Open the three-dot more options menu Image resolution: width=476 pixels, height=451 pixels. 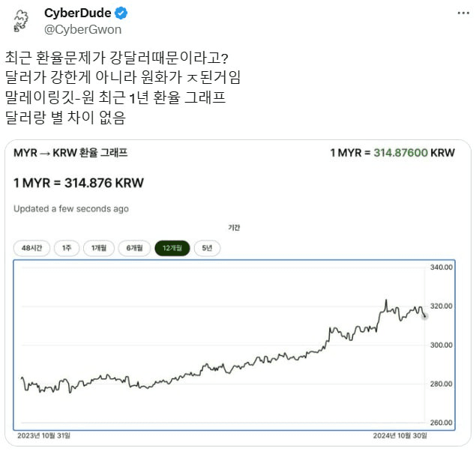point(463,13)
